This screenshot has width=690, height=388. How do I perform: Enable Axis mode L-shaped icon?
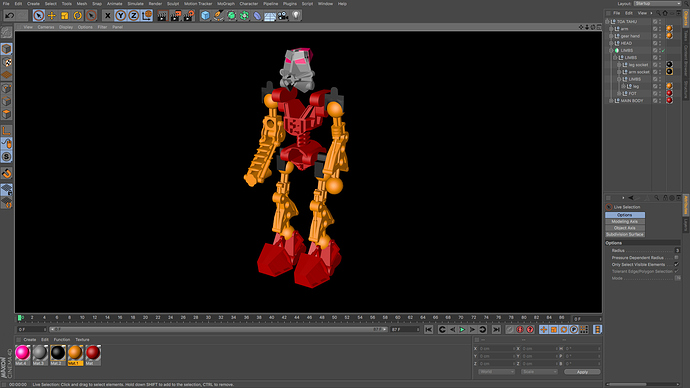coord(7,131)
